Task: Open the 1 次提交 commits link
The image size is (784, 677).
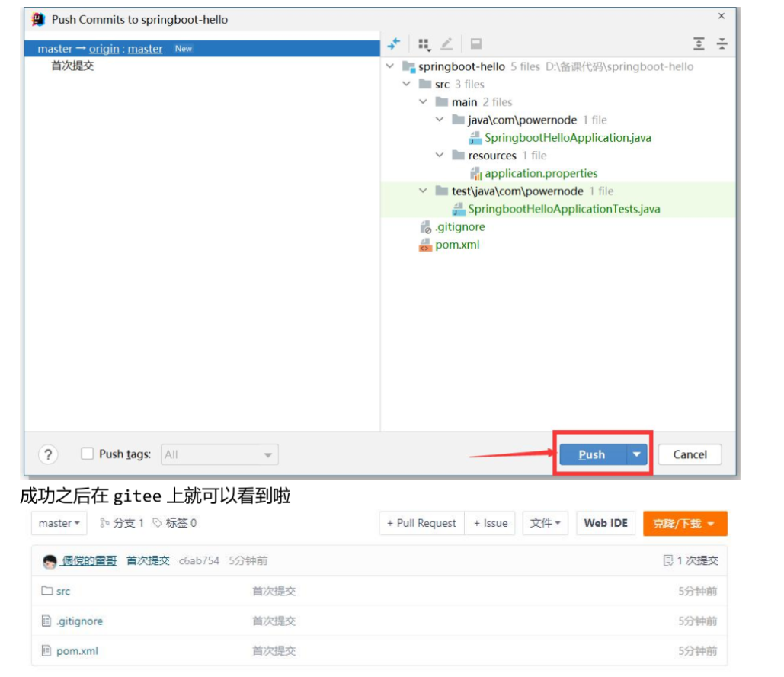Action: tap(691, 560)
